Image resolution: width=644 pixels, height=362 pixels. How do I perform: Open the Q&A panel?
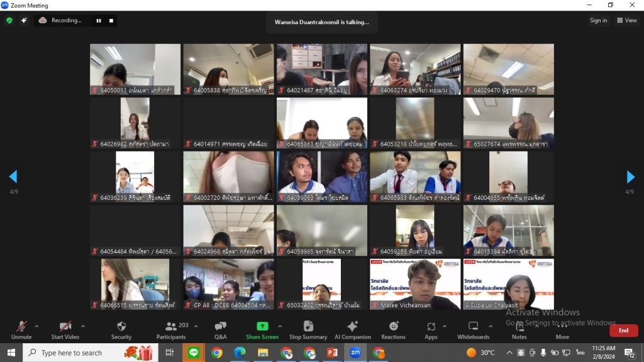click(221, 331)
